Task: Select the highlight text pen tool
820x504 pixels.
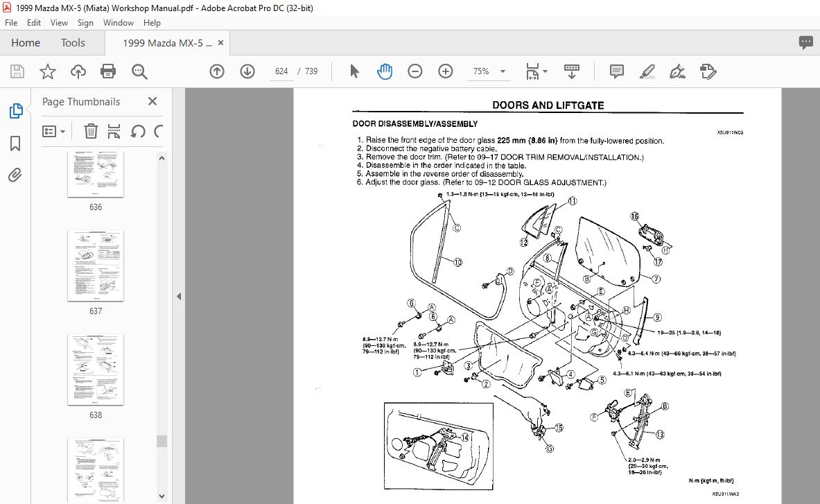Action: click(647, 71)
